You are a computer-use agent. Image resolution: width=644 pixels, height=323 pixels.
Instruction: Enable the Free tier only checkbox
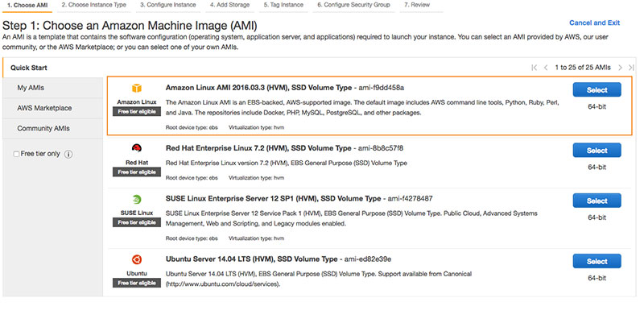[17, 154]
